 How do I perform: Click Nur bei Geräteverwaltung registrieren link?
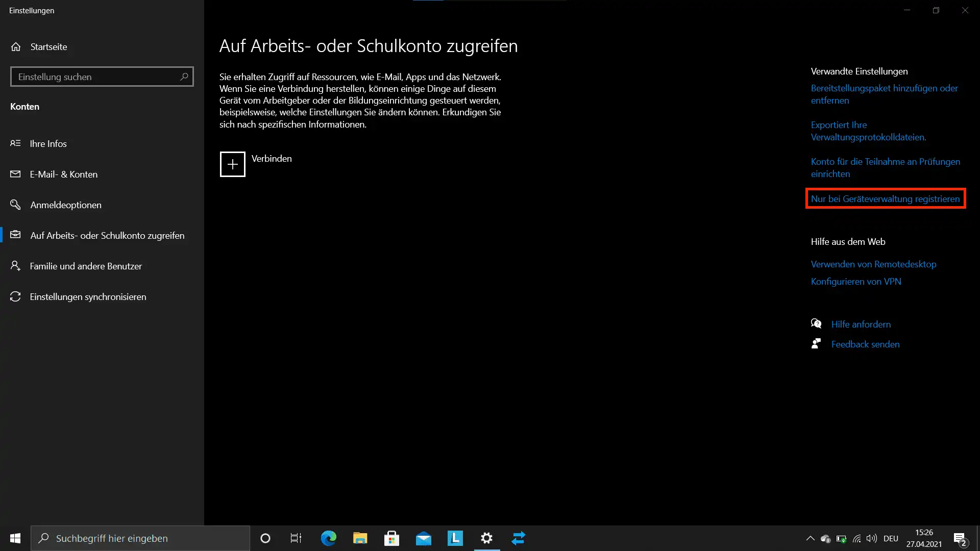885,199
